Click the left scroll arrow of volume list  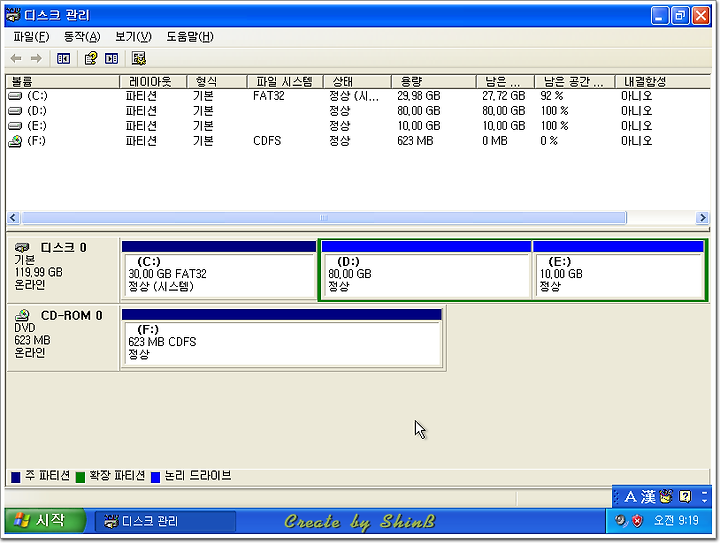[x=13, y=218]
